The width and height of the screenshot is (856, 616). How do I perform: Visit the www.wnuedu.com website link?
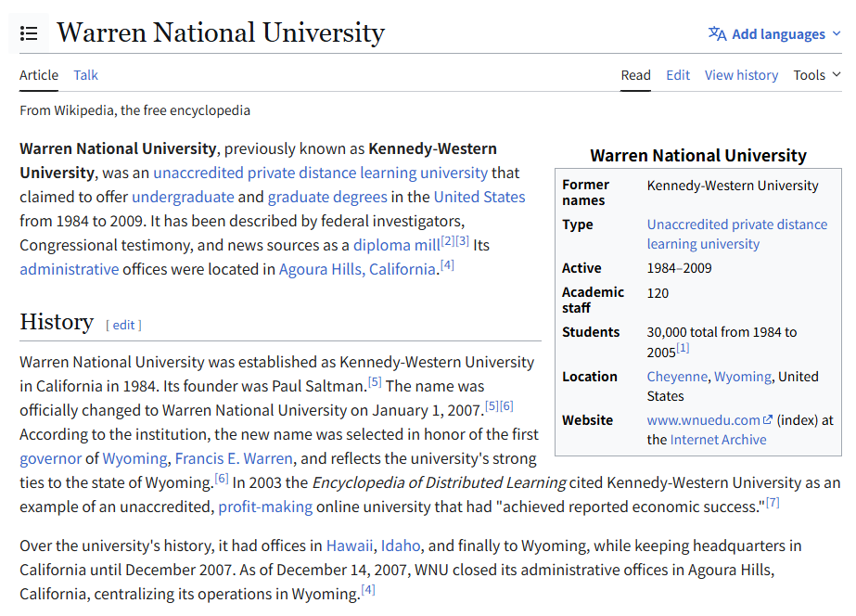(x=703, y=420)
